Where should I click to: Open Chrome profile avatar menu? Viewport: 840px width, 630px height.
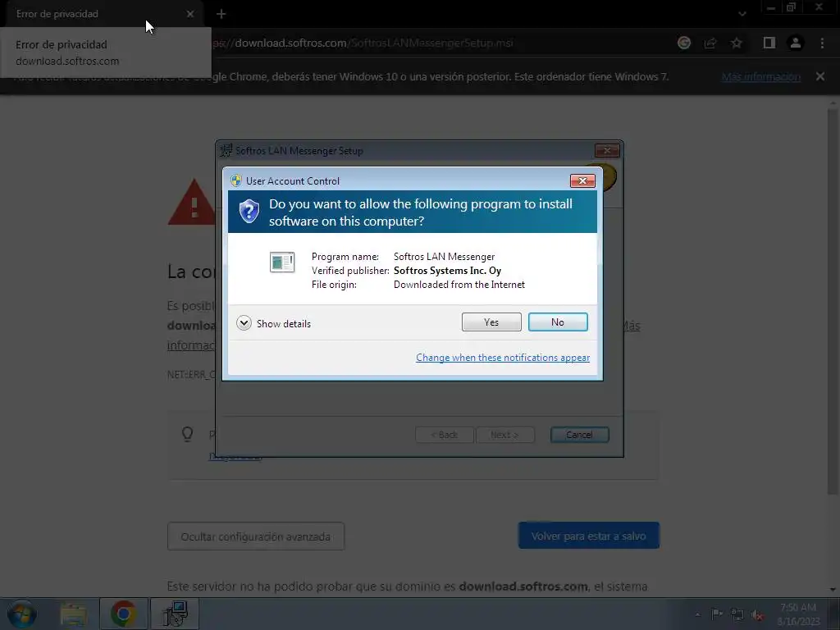coord(796,43)
